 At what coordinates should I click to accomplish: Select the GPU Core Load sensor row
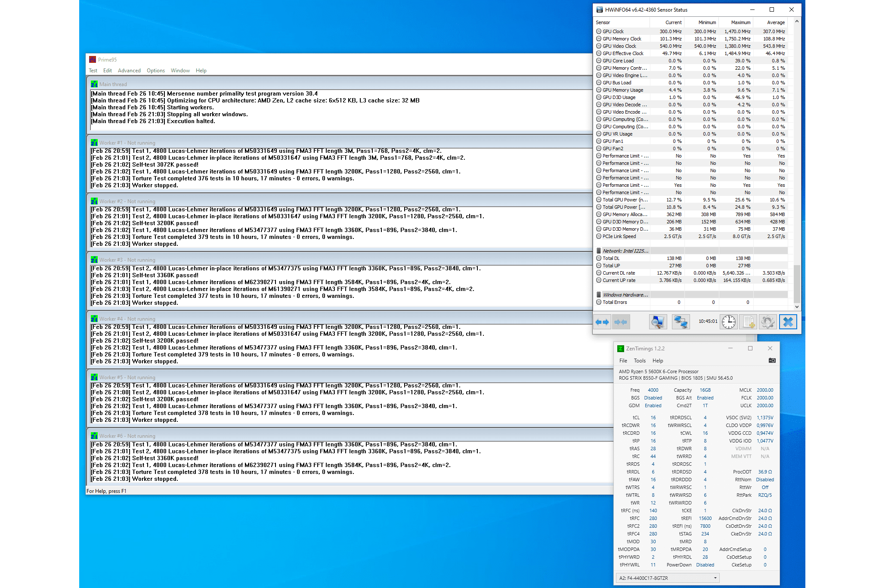pos(618,61)
